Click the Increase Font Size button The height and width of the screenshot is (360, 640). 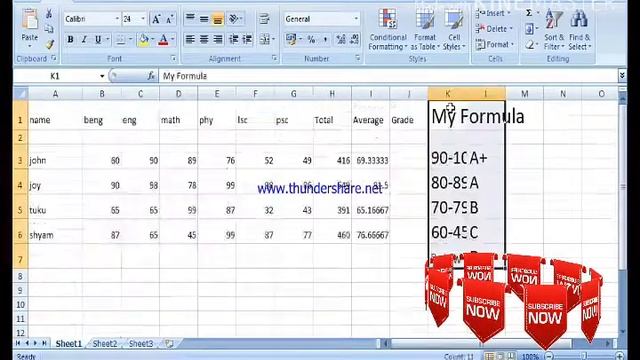point(156,19)
